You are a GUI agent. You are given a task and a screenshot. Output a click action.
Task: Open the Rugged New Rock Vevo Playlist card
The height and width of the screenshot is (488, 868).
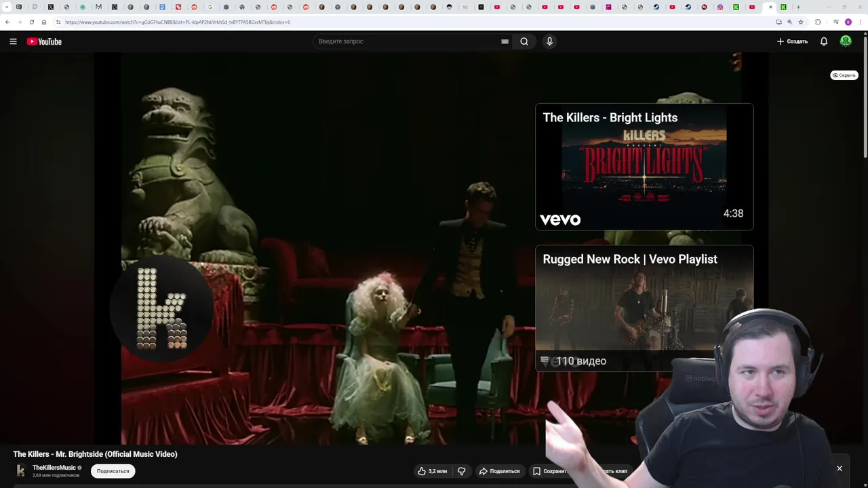point(644,308)
